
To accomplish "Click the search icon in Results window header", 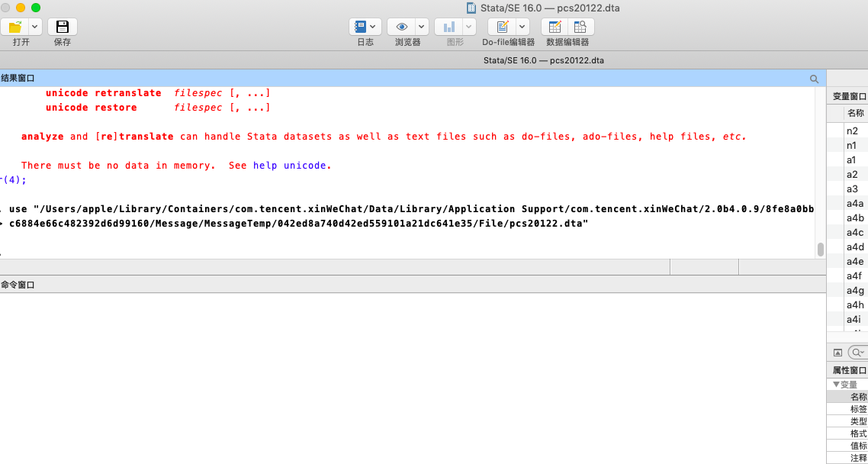I will (815, 79).
